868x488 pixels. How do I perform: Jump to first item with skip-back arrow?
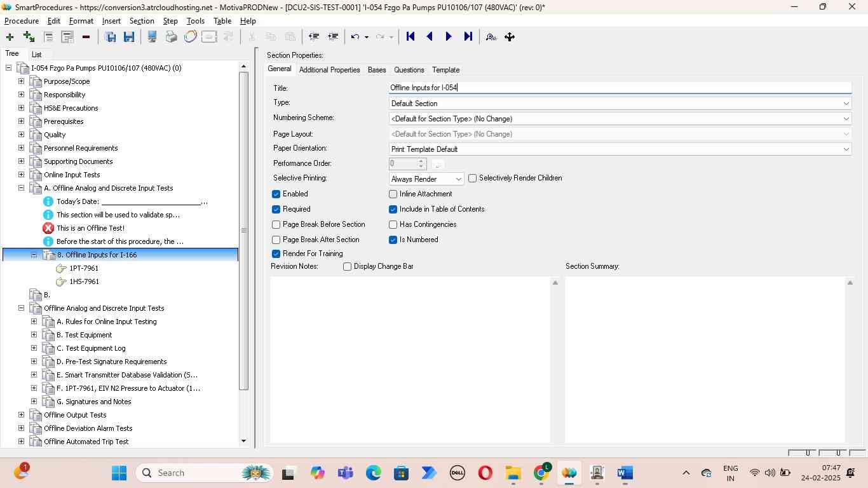(x=410, y=37)
